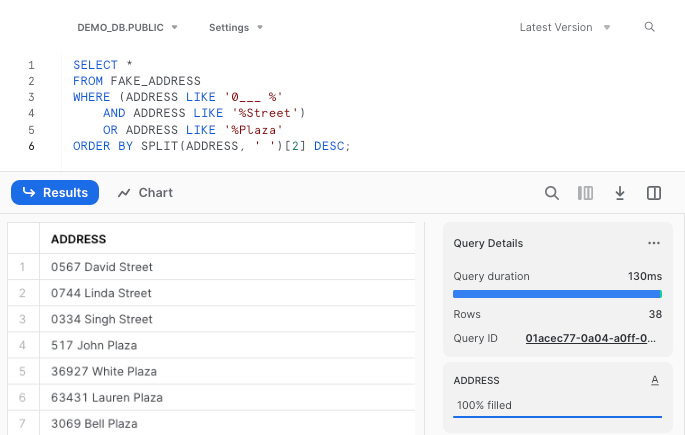This screenshot has width=685, height=435.
Task: Click the query duration progress bar
Action: coord(557,294)
